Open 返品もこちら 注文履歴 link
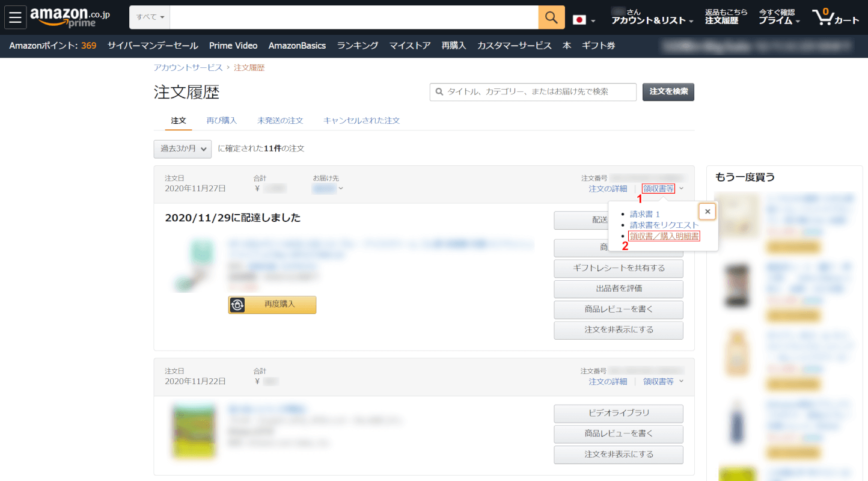This screenshot has height=481, width=868. 726,17
